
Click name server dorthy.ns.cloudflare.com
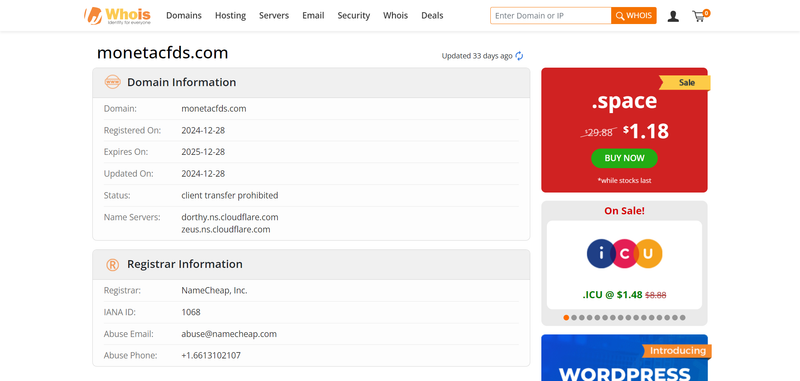[230, 217]
